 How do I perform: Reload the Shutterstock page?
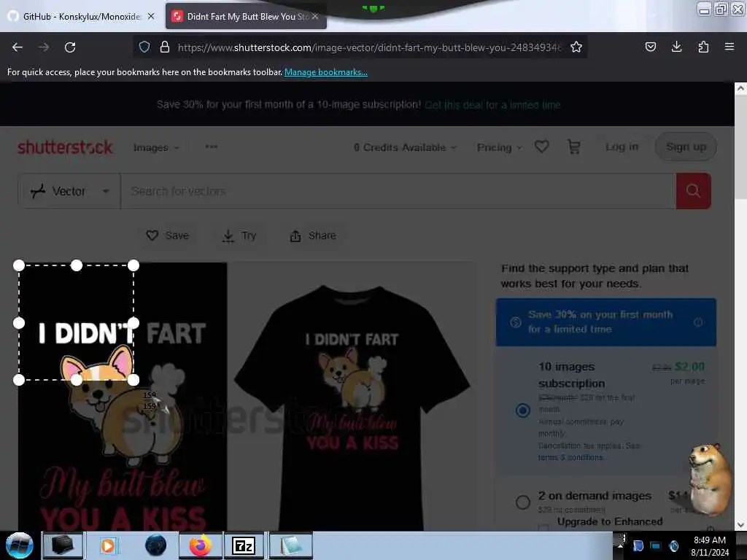pos(70,47)
